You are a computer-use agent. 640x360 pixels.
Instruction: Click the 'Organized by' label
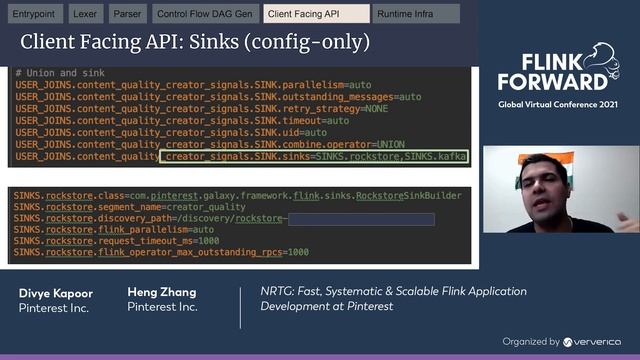(x=531, y=342)
